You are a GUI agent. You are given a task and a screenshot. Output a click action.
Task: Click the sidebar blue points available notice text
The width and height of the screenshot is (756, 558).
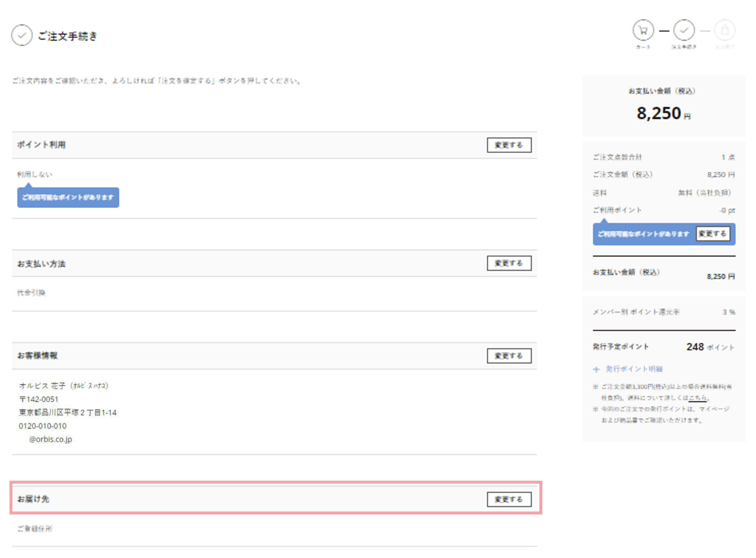point(643,234)
